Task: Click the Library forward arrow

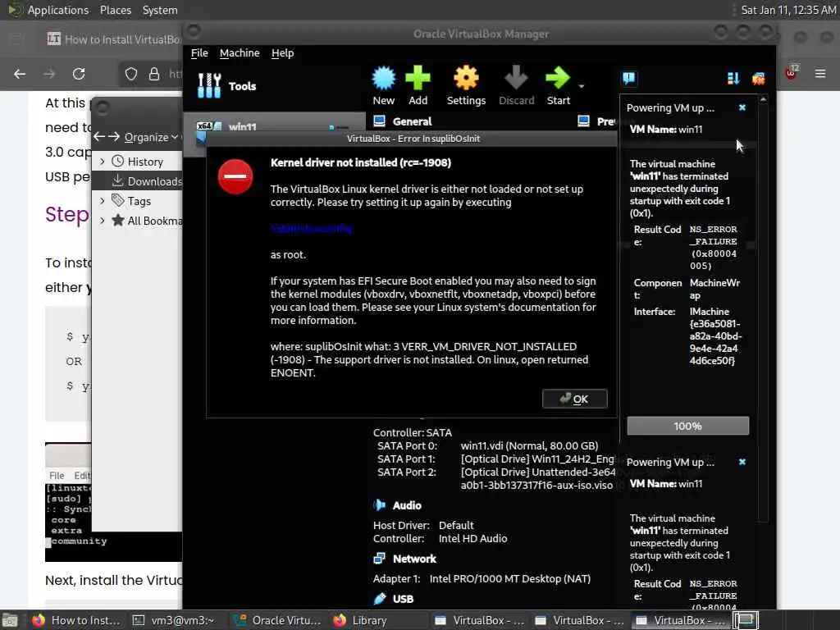Action: pos(113,137)
